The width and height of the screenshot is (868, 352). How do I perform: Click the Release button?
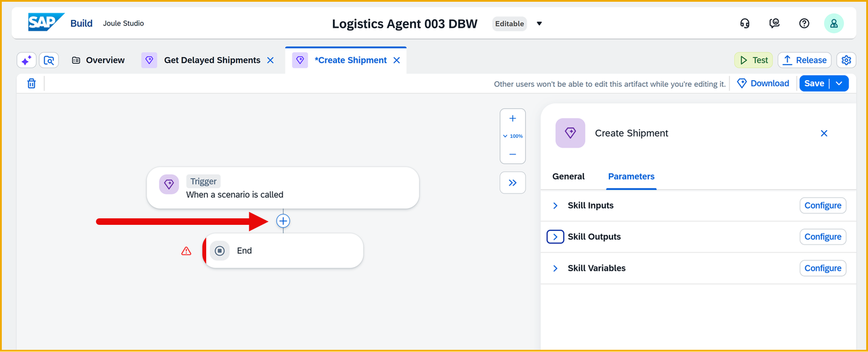pyautogui.click(x=805, y=60)
